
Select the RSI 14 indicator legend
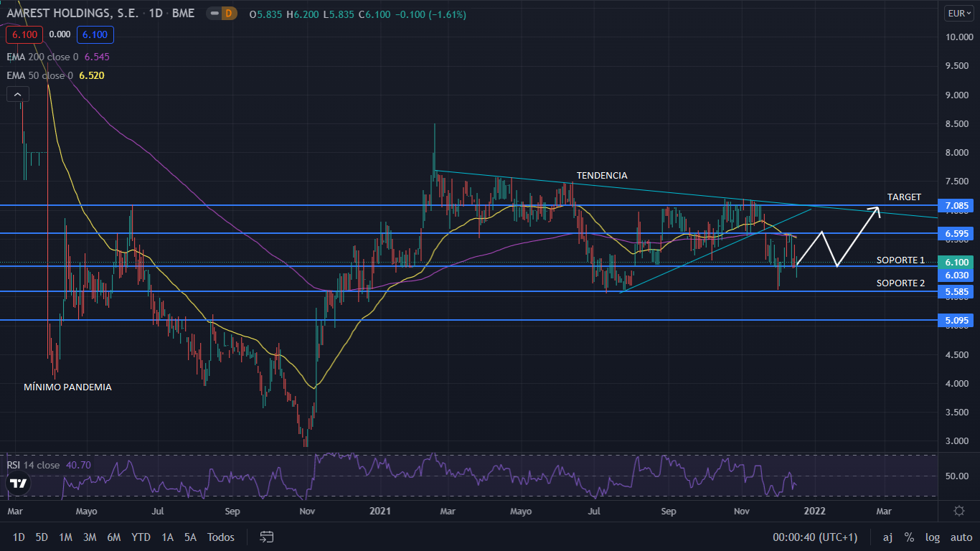[33, 465]
